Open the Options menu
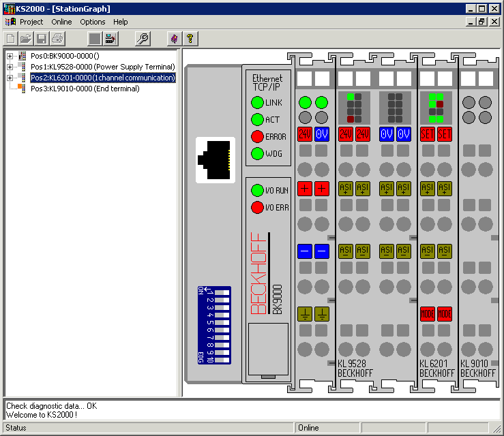 (x=93, y=22)
